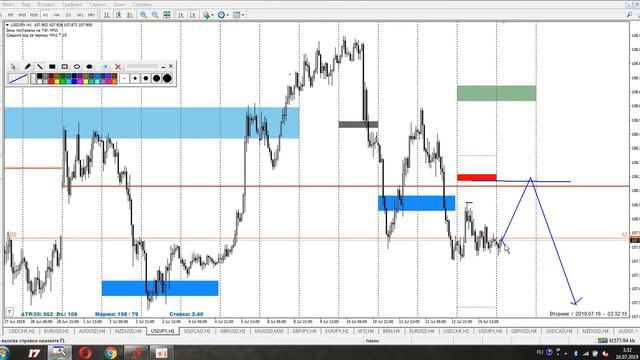Image resolution: width=640 pixels, height=360 pixels.
Task: Switch timeframe to M5
Action: pyautogui.click(x=11, y=15)
